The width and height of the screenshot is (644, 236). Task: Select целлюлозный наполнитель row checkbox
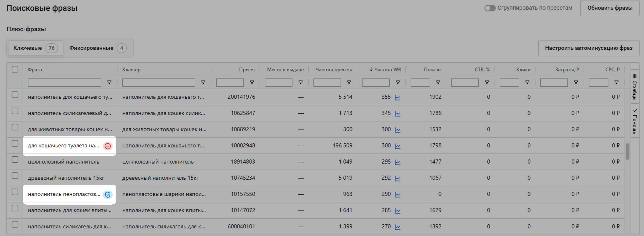click(x=15, y=159)
